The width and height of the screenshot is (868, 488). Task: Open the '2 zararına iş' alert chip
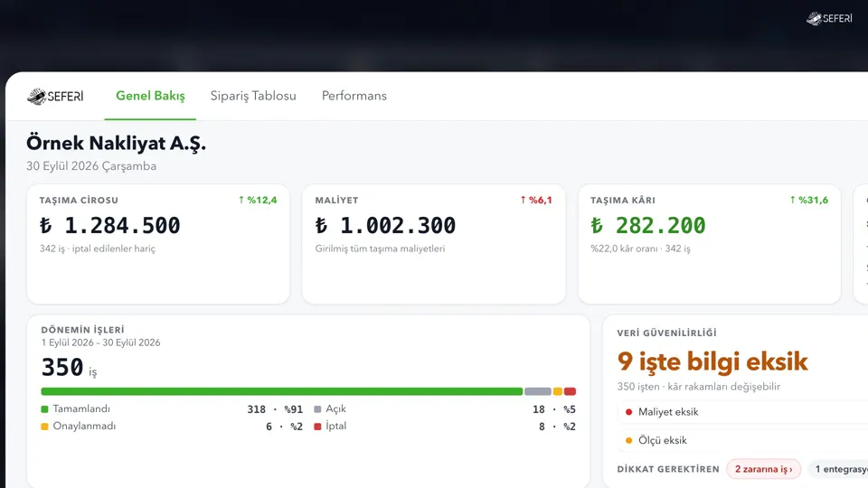[x=763, y=469]
